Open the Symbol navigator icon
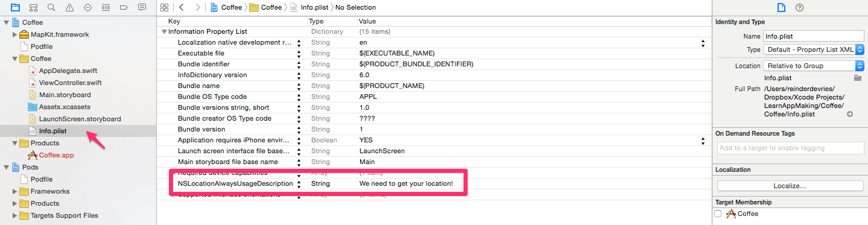 pyautogui.click(x=33, y=7)
